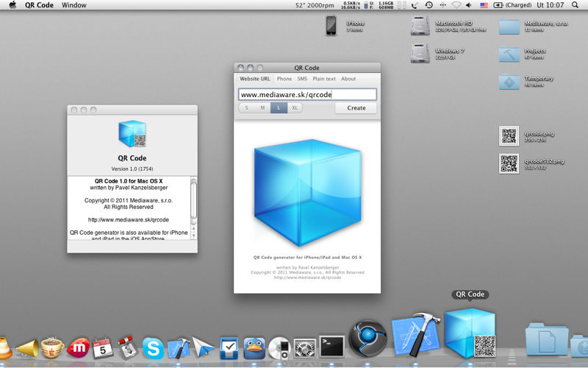The image size is (588, 368).
Task: Click the blue cube preview in QR Code window
Action: click(x=307, y=193)
